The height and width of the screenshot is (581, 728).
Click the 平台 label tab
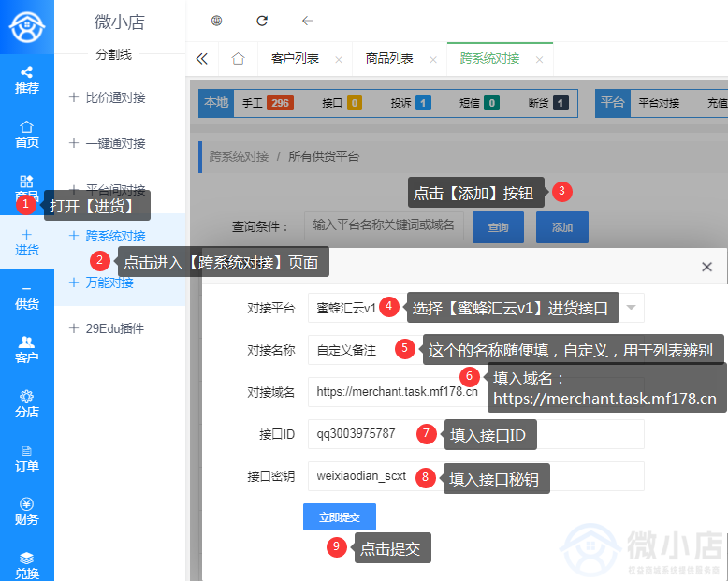coord(613,103)
